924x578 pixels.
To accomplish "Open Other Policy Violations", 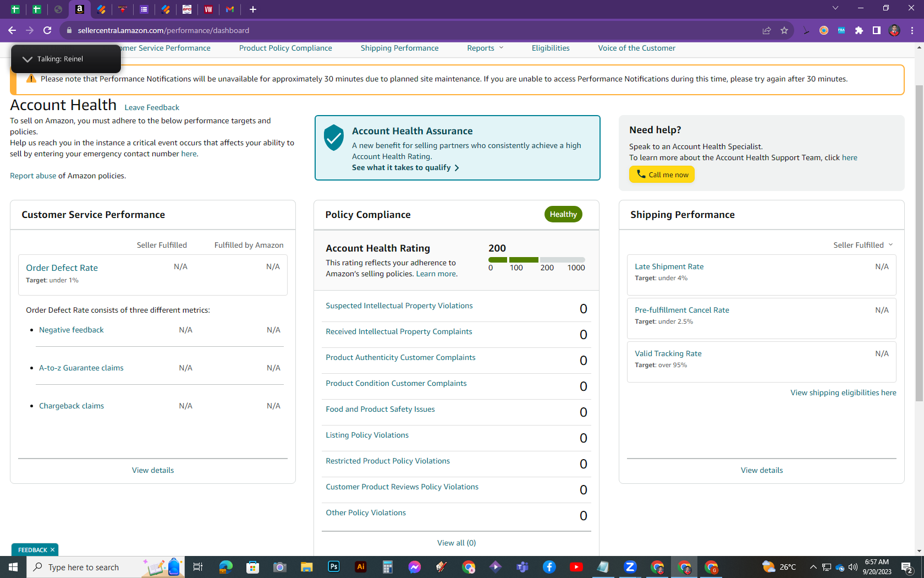I will click(x=366, y=512).
